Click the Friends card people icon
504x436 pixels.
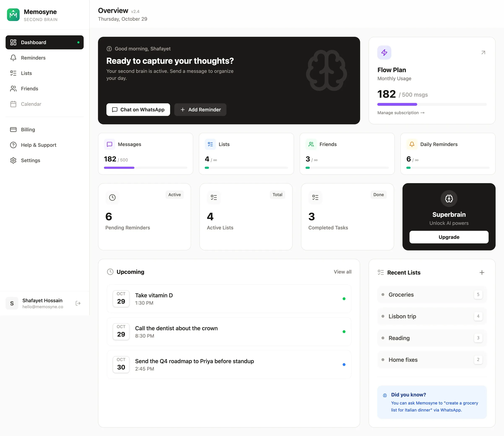click(311, 144)
